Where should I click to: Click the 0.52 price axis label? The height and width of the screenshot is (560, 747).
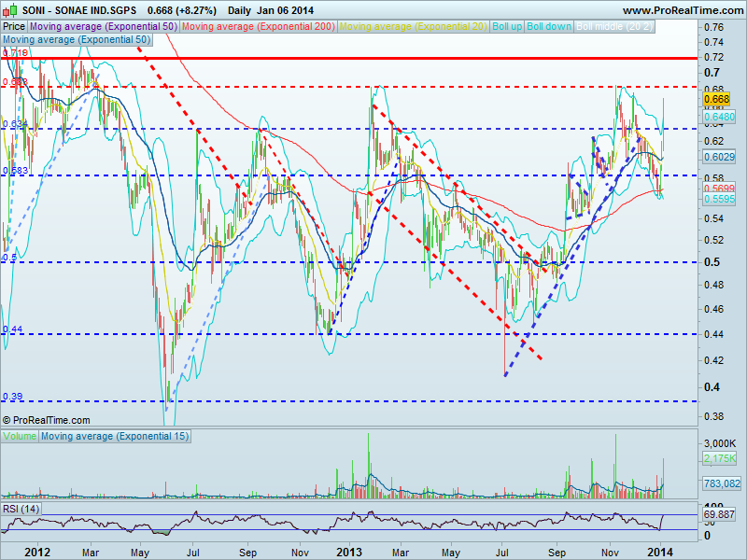pos(713,240)
